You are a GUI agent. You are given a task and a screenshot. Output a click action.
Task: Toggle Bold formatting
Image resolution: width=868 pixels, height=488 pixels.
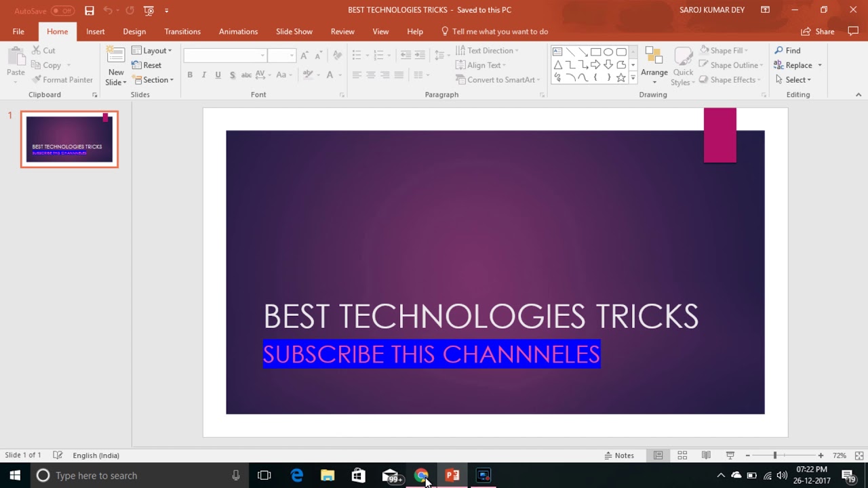(190, 75)
